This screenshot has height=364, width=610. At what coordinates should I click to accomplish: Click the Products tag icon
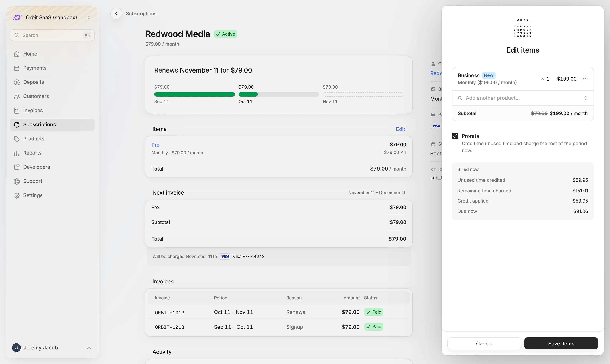(17, 139)
